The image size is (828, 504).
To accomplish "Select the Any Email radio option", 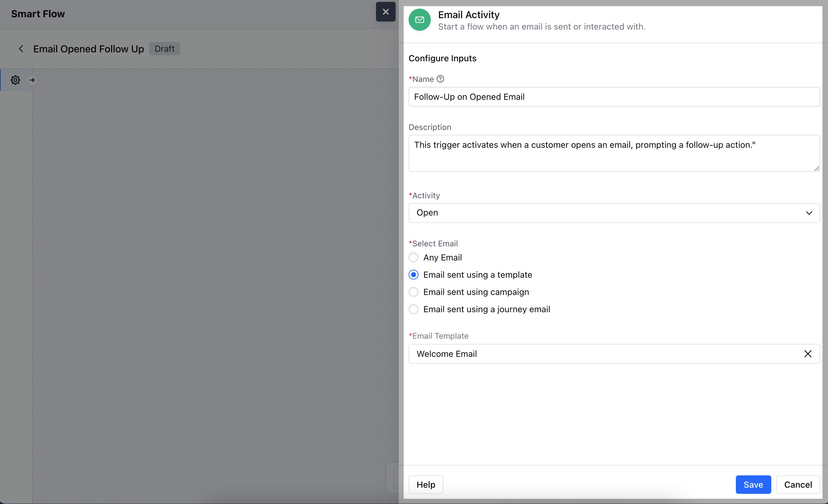I will point(414,257).
